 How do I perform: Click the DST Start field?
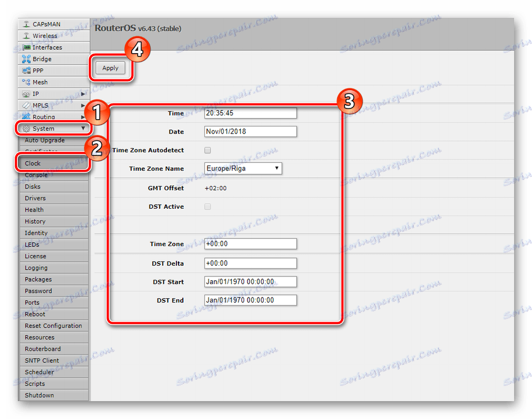tap(250, 282)
